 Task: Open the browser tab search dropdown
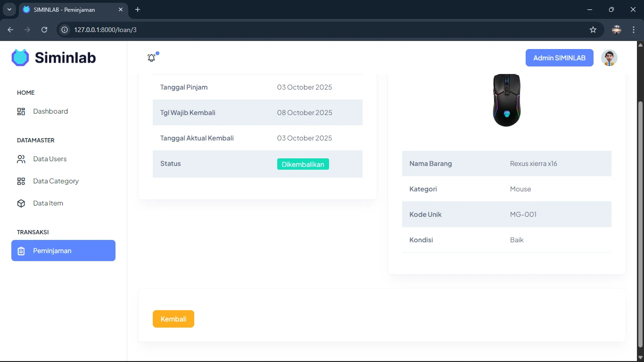tap(9, 9)
